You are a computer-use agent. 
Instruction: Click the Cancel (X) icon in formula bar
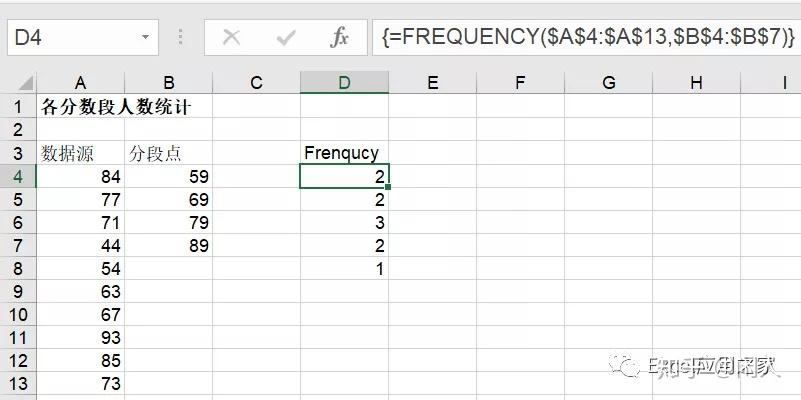click(231, 37)
